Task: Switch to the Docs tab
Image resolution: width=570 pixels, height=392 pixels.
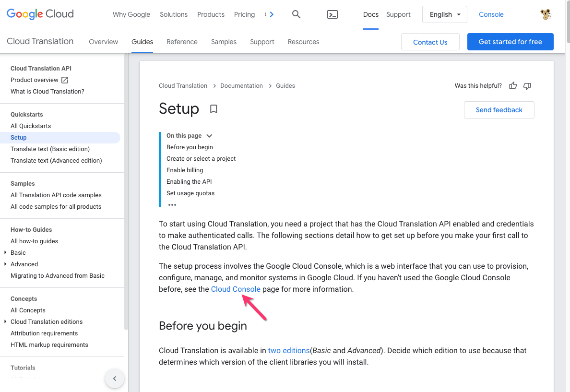Action: click(x=371, y=14)
